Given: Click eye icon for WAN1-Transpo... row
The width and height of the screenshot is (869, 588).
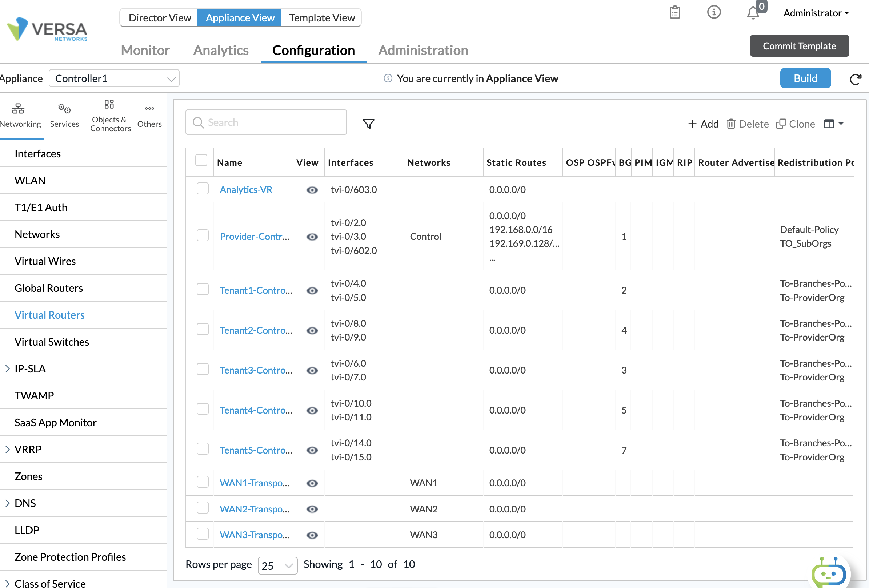Looking at the screenshot, I should (312, 483).
